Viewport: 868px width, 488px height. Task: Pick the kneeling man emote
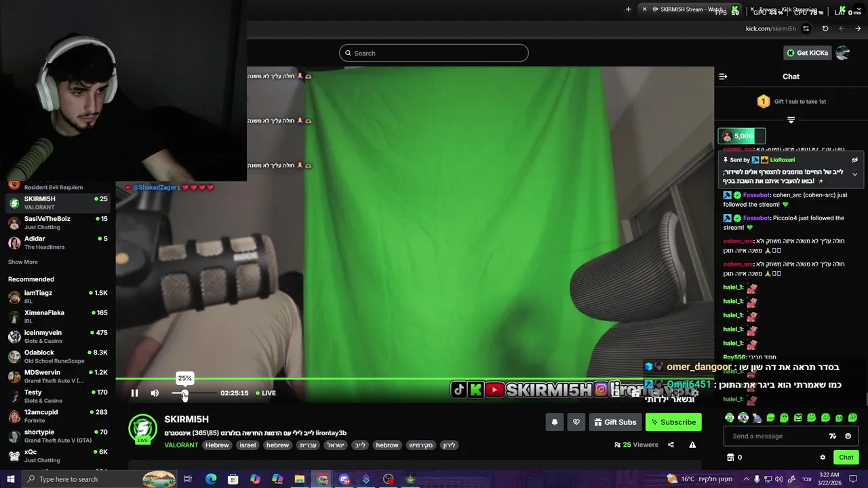pyautogui.click(x=757, y=418)
